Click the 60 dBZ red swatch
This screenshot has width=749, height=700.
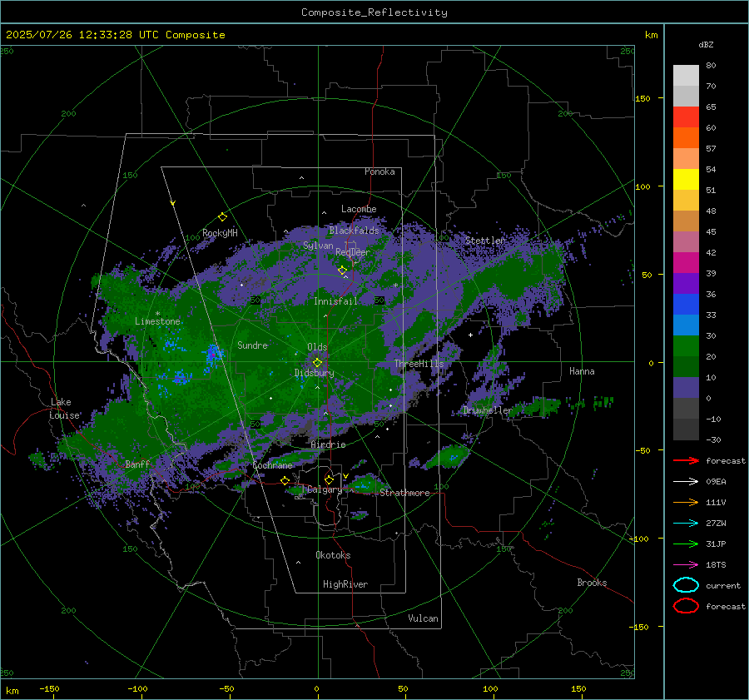click(686, 117)
